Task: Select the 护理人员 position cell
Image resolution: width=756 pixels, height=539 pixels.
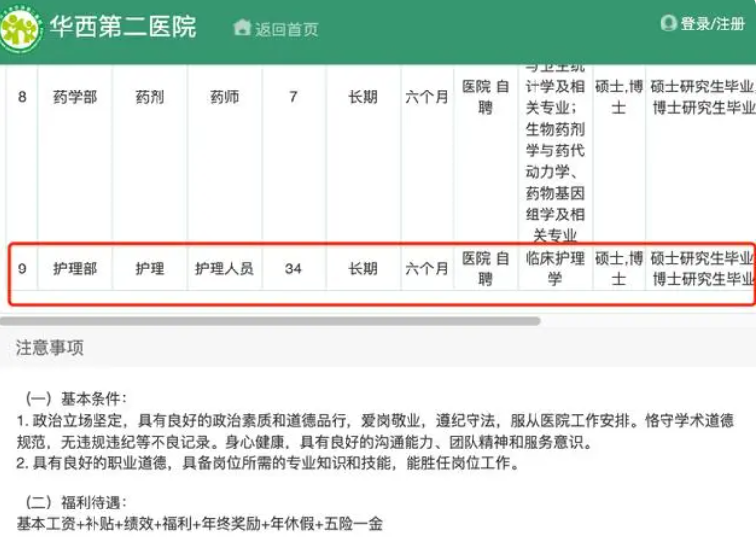Action: (223, 269)
